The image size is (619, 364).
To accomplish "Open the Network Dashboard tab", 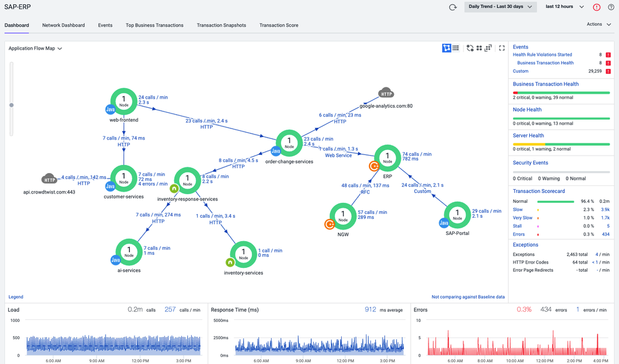I will point(63,25).
